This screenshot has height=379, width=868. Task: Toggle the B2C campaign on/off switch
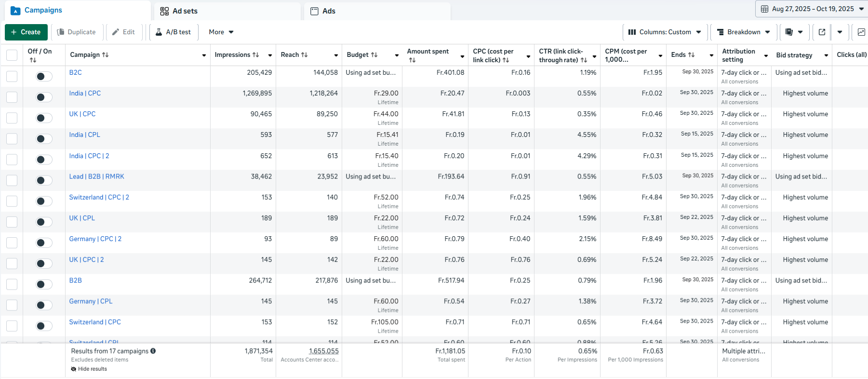click(x=44, y=76)
